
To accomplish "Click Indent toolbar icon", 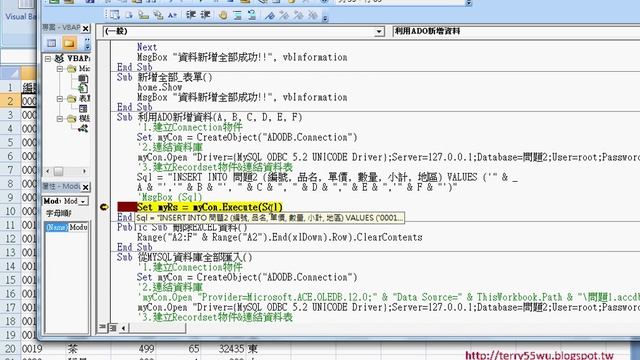I will [191, 15].
